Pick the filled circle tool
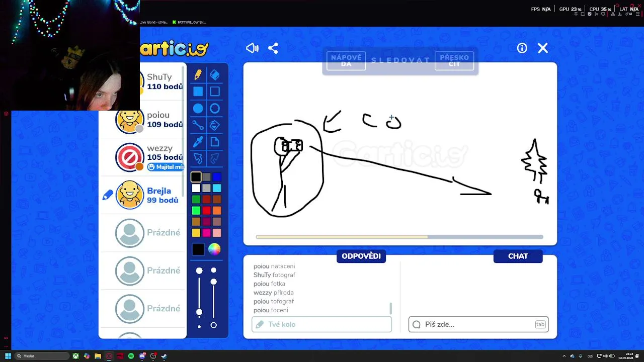The height and width of the screenshot is (362, 644). pos(198,109)
